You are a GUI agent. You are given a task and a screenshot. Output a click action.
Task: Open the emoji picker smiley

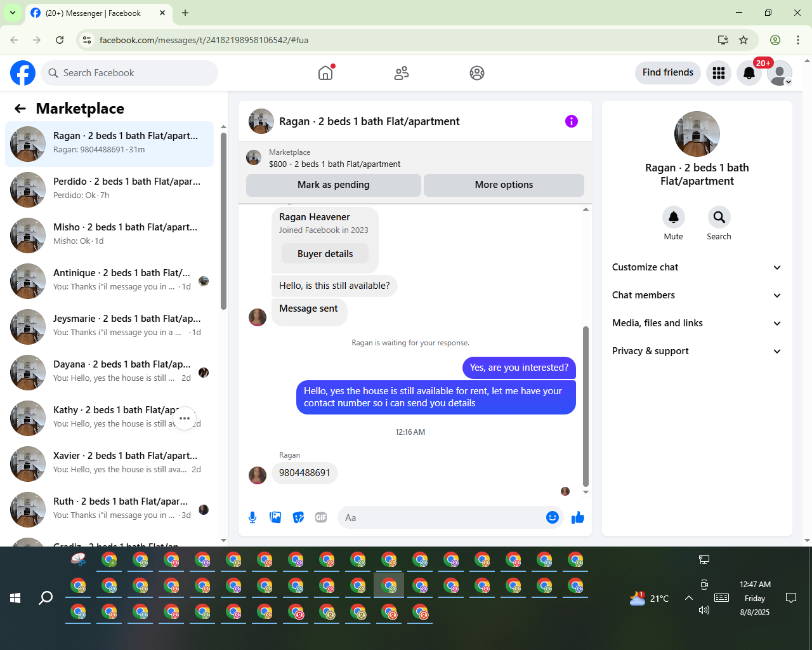click(x=553, y=517)
